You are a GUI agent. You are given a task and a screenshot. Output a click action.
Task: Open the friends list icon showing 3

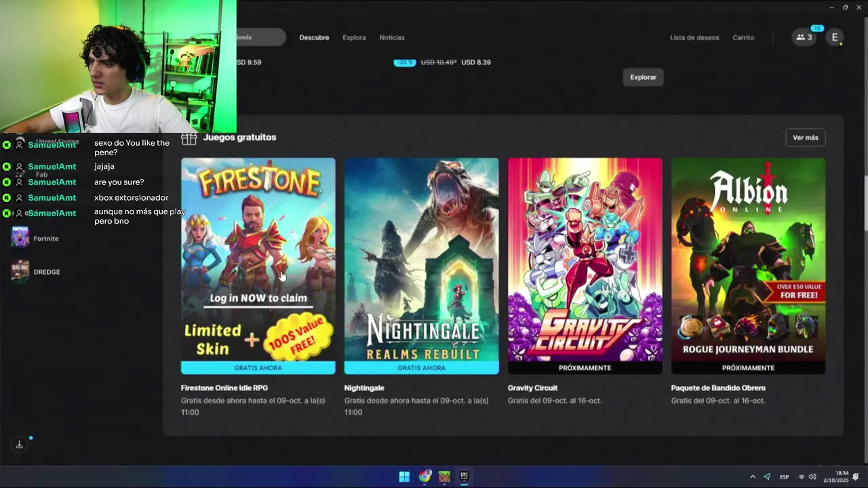point(804,37)
